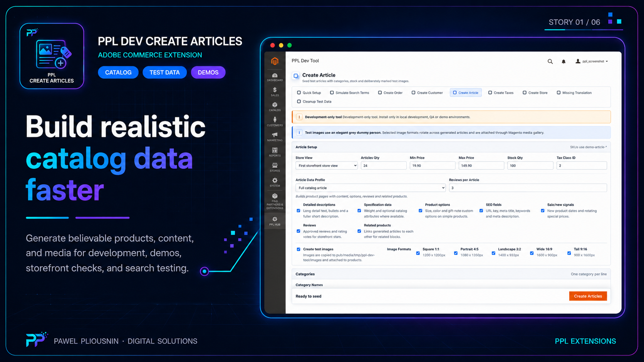Switch to the Simulate Search Terms tab
Viewport: 644px width, 362px height.
349,93
